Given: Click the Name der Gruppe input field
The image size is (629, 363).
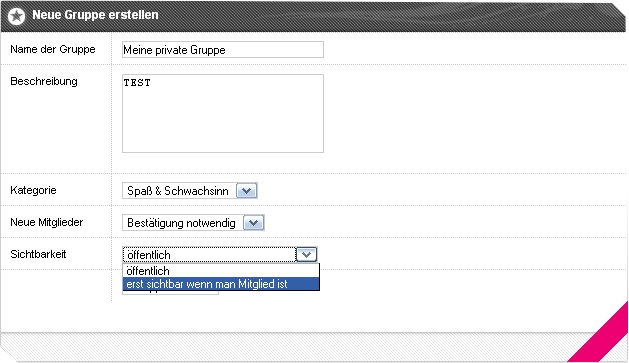Looking at the screenshot, I should [x=223, y=50].
